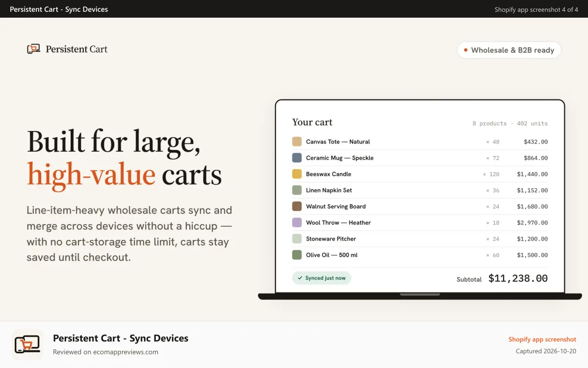Click the $864.00 price
588x368 pixels.
pyautogui.click(x=536, y=158)
